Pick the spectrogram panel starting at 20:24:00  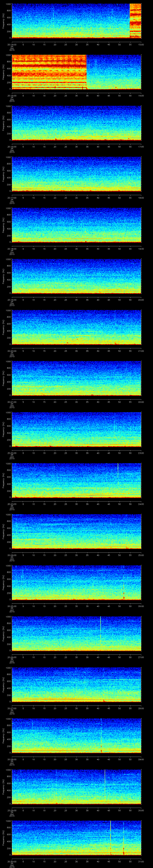[76, 532]
